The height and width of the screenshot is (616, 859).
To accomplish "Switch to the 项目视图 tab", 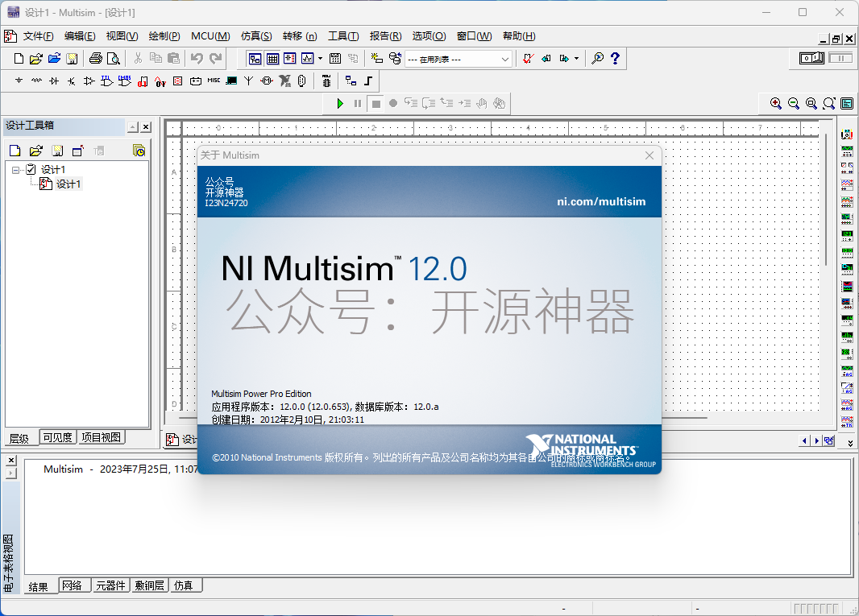I will click(x=102, y=437).
